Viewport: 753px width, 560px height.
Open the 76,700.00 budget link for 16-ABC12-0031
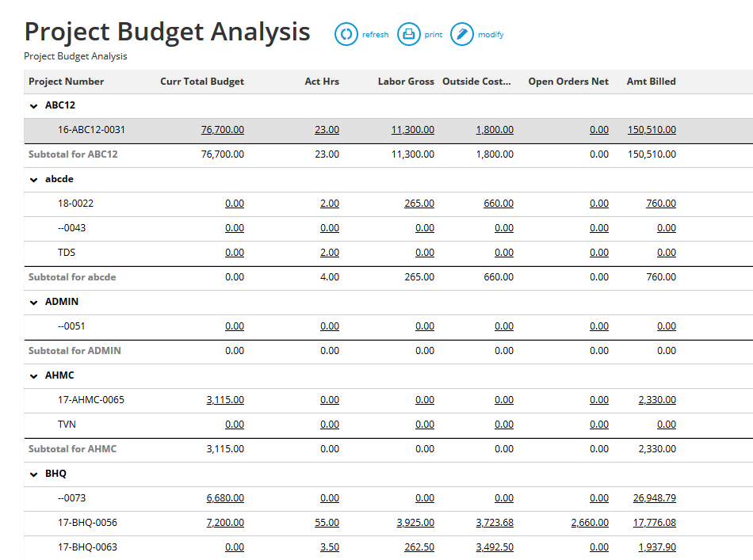[x=223, y=129]
